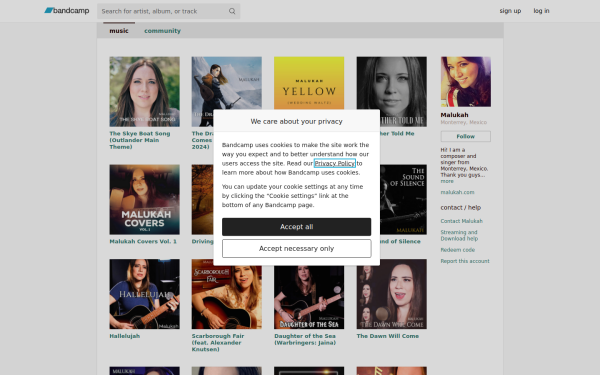Open the Privacy Policy link
This screenshot has height=375, width=600.
point(335,163)
